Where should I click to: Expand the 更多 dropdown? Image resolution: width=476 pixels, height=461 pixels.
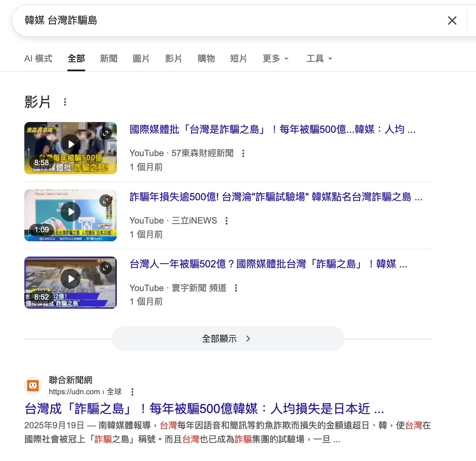pyautogui.click(x=276, y=58)
